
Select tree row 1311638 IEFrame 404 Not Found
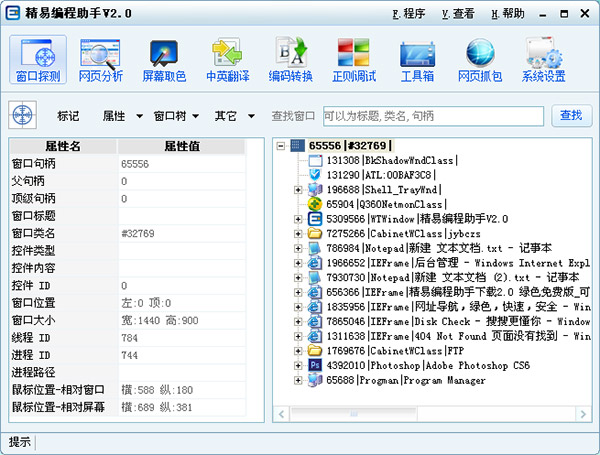click(x=458, y=336)
